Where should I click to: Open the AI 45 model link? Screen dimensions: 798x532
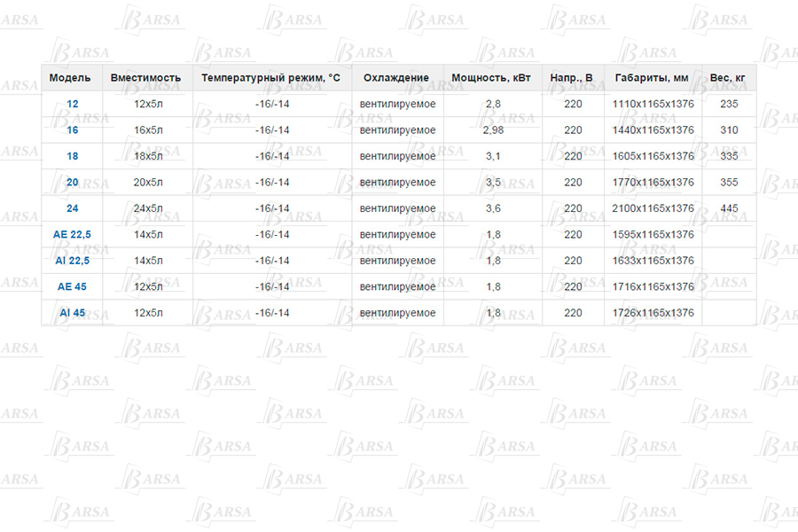click(72, 313)
